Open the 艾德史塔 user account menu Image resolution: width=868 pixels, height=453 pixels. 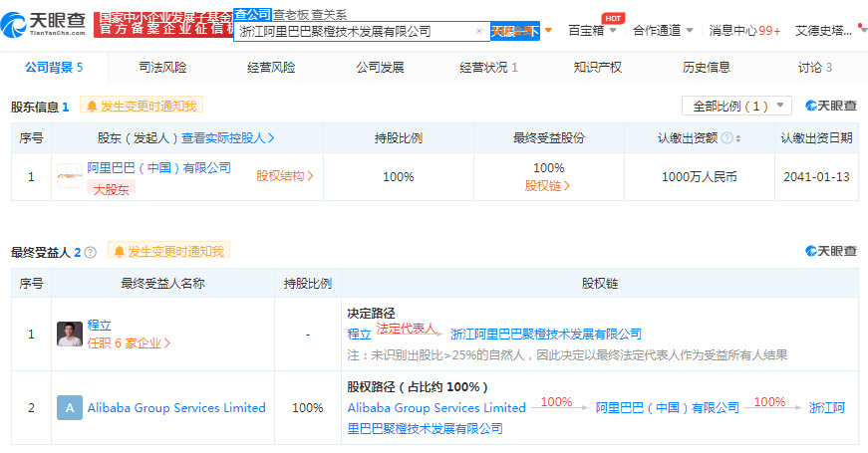pyautogui.click(x=823, y=31)
